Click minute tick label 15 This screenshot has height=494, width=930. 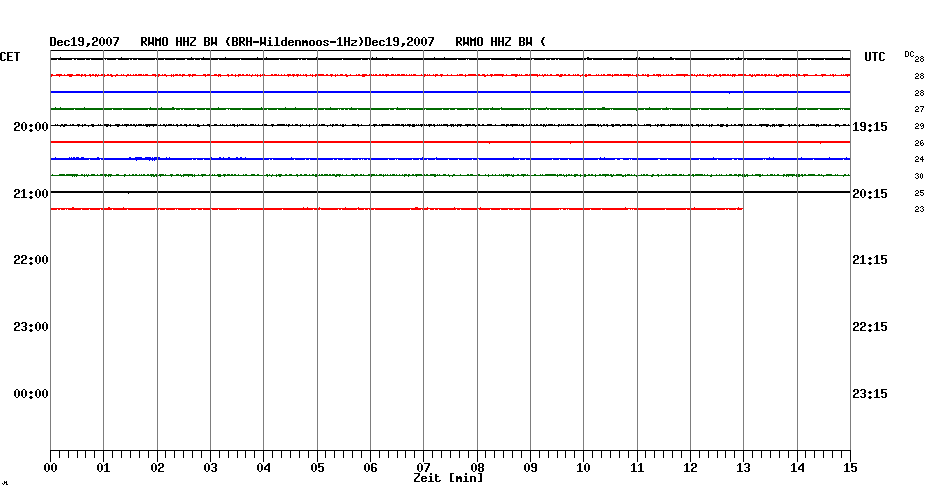pos(850,468)
